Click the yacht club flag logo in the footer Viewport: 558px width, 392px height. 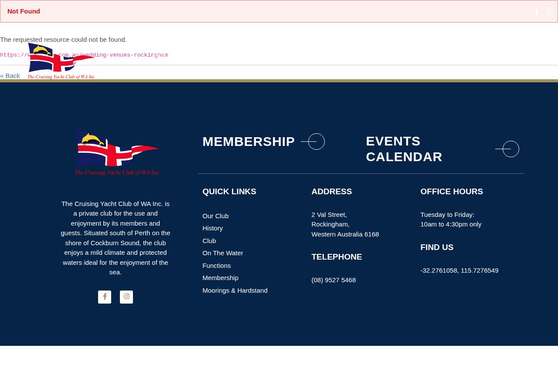[x=116, y=153]
